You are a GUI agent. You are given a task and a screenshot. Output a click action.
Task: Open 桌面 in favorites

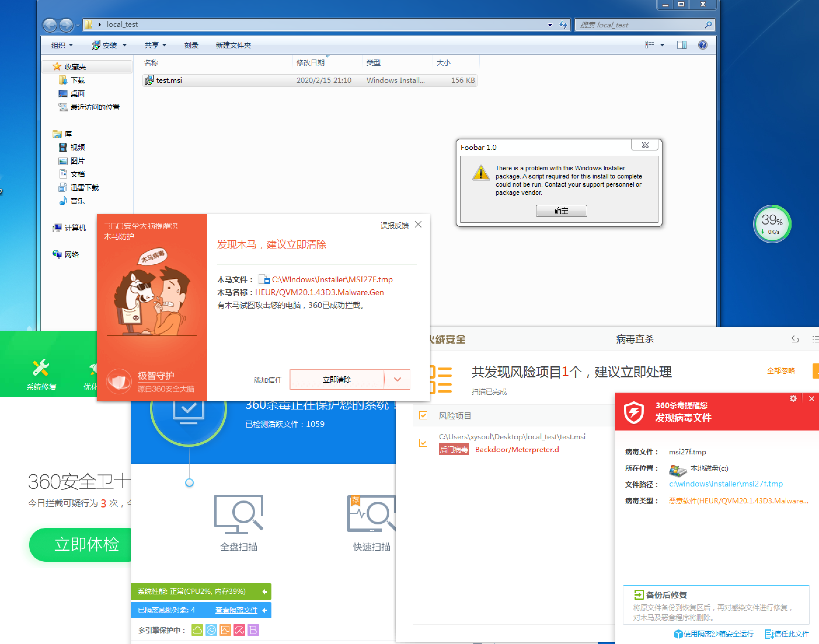[72, 94]
